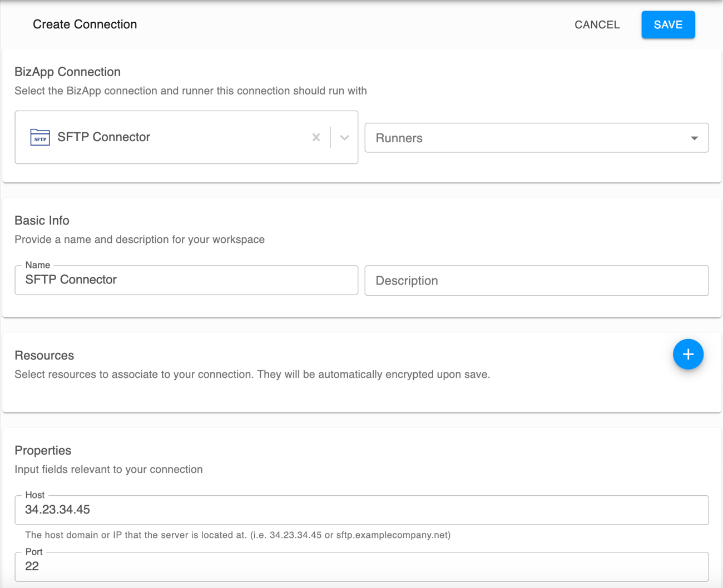Viewport: 723px width, 588px height.
Task: Click the Port field showing 22
Action: pyautogui.click(x=361, y=566)
